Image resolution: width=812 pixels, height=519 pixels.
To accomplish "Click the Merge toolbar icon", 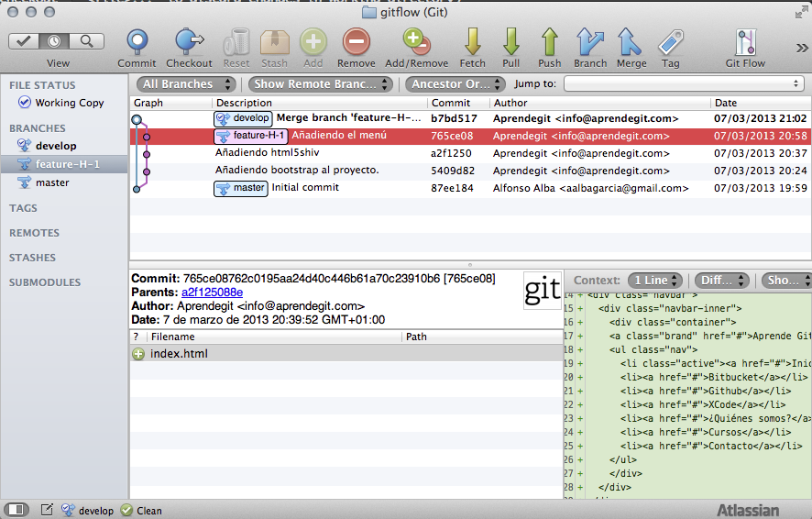I will pos(631,42).
